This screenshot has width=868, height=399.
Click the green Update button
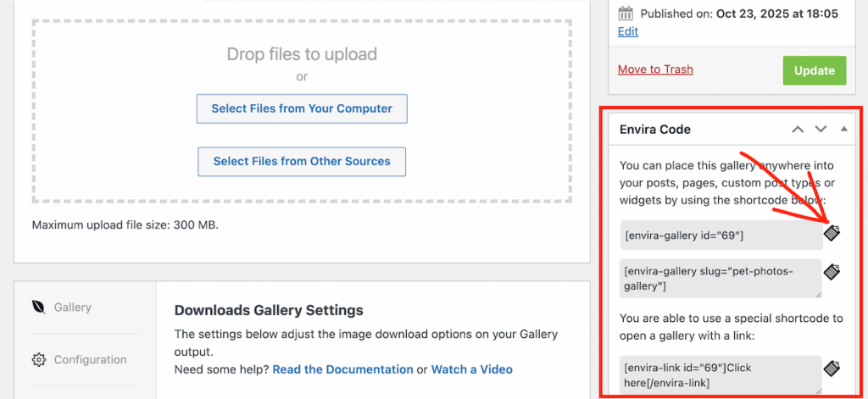[814, 70]
